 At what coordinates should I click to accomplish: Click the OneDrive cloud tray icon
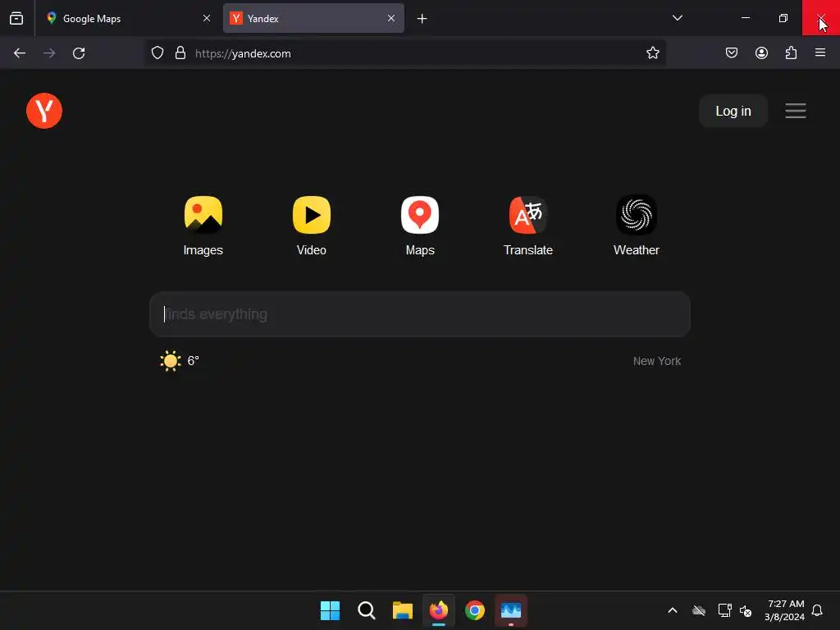coord(699,610)
